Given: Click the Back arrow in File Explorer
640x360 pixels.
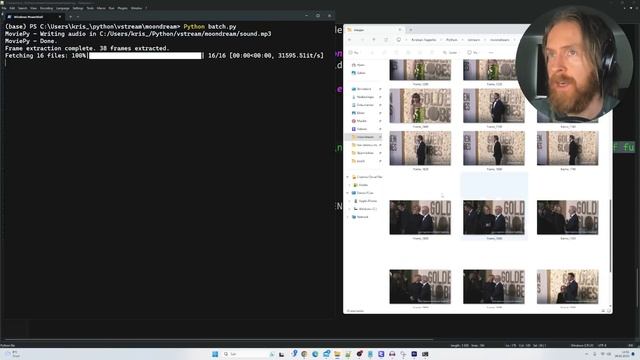Looking at the screenshot, I should [349, 40].
